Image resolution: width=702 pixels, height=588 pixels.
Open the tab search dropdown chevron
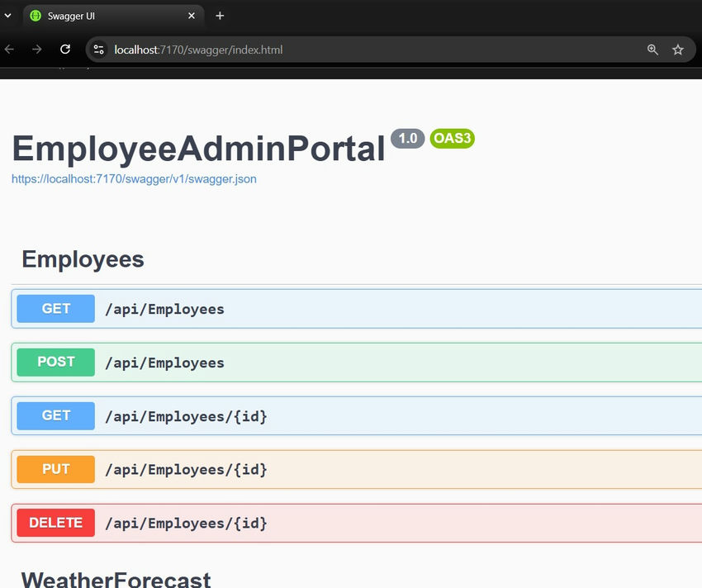tap(7, 16)
